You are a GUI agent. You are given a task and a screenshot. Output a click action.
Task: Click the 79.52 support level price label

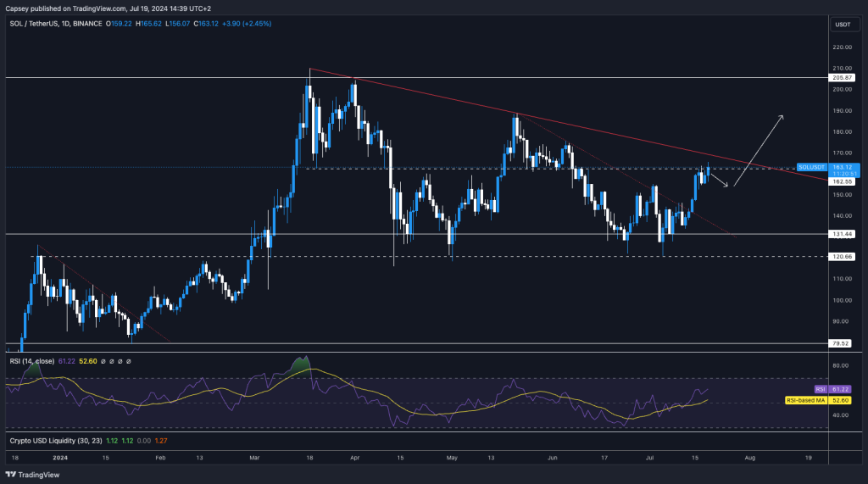coord(843,343)
